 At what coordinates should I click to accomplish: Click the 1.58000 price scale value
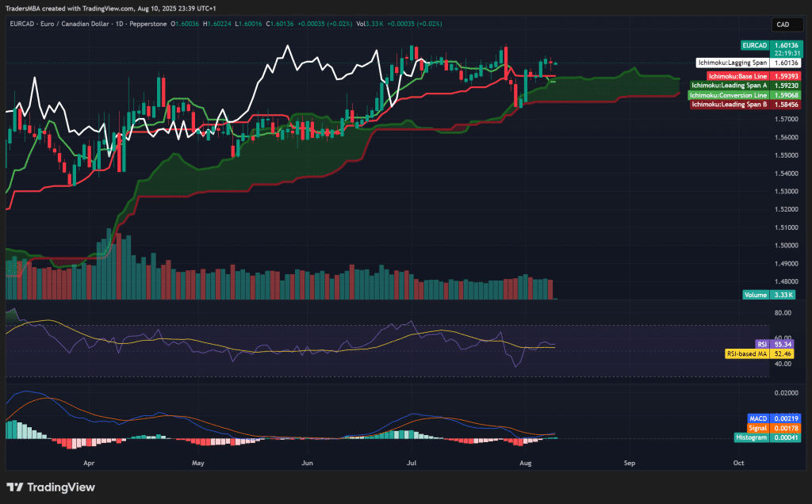[785, 99]
